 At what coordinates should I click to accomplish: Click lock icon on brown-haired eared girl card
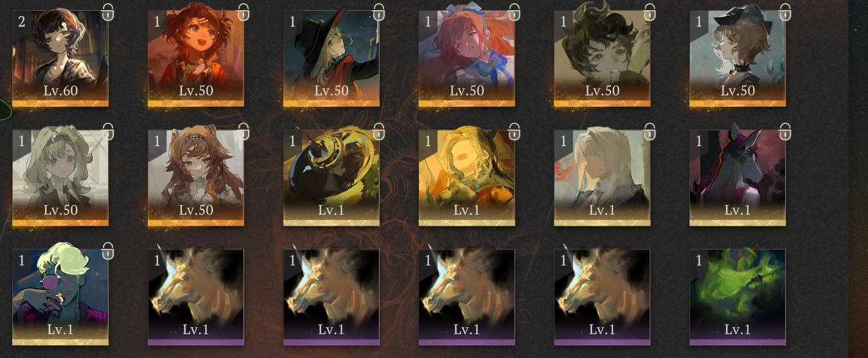[x=244, y=131]
